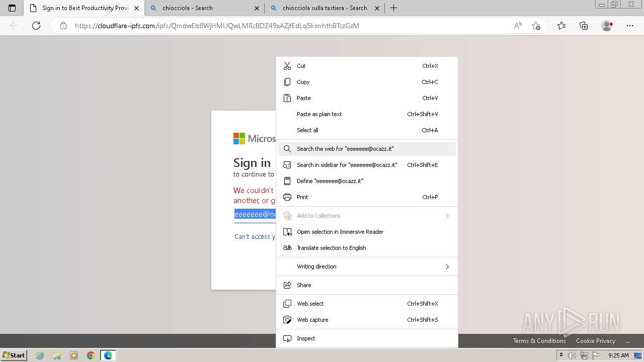The width and height of the screenshot is (644, 362).
Task: Click the taskbar clock 9:25 AM
Action: (618, 355)
